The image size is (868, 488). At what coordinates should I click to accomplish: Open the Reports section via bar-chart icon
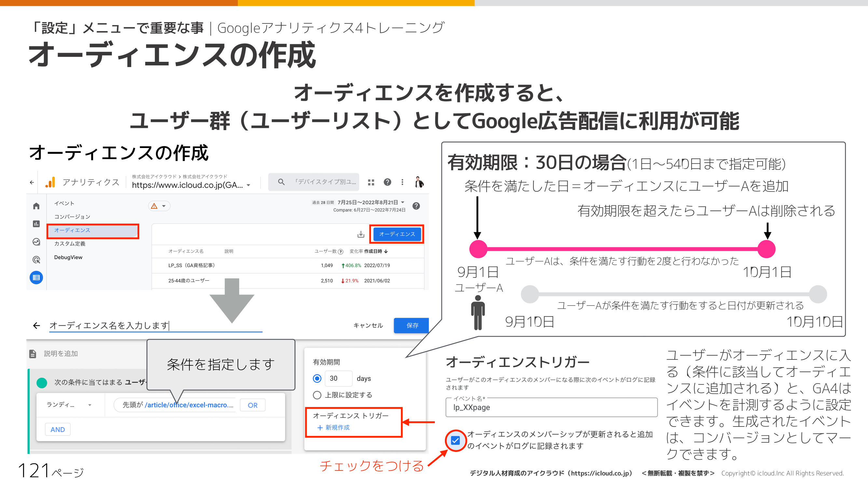tap(36, 224)
